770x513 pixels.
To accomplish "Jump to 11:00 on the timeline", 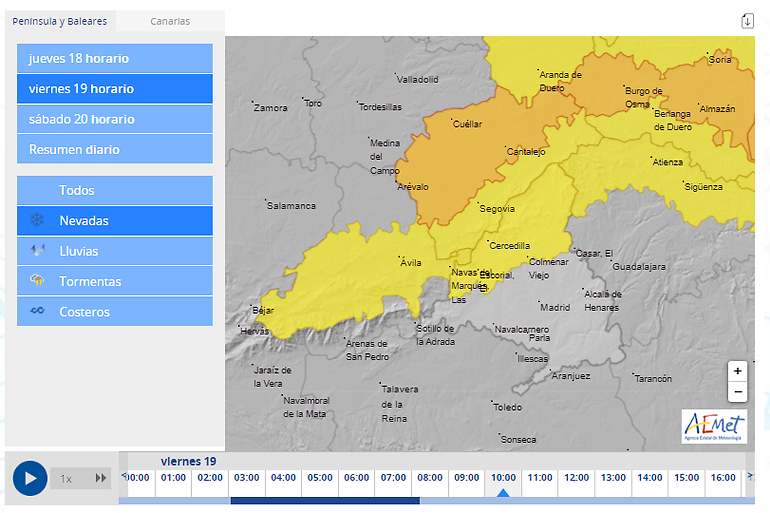I will (540, 478).
